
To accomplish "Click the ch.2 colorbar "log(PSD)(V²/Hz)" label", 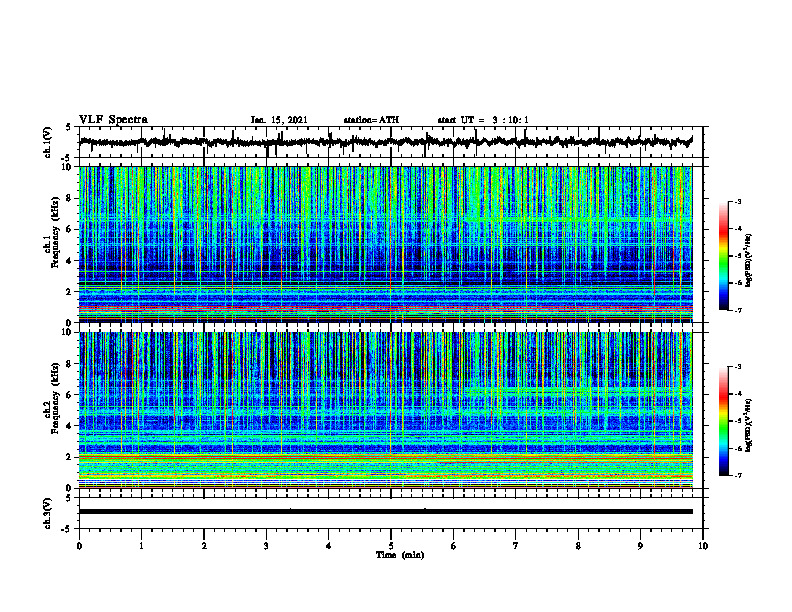I will (x=749, y=424).
